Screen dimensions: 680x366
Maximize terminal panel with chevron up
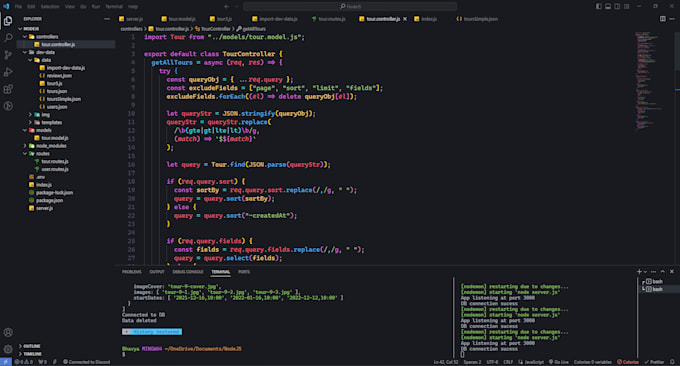pos(663,271)
